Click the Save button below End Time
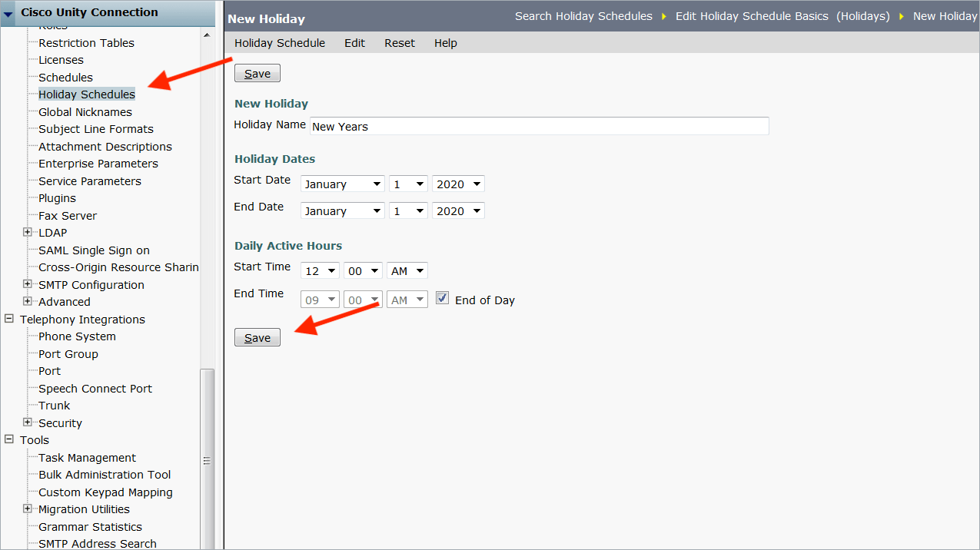 point(257,337)
